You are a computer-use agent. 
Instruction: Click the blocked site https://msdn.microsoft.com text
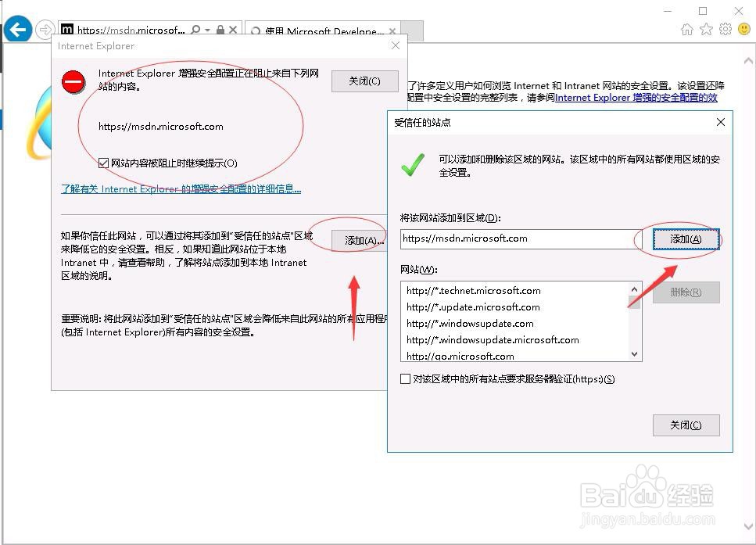click(160, 127)
